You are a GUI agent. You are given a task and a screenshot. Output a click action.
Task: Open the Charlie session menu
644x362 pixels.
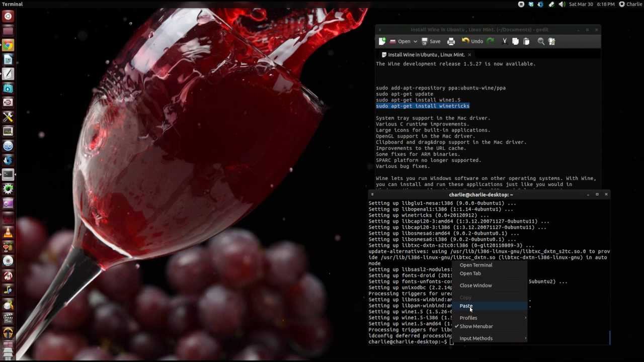pyautogui.click(x=630, y=4)
